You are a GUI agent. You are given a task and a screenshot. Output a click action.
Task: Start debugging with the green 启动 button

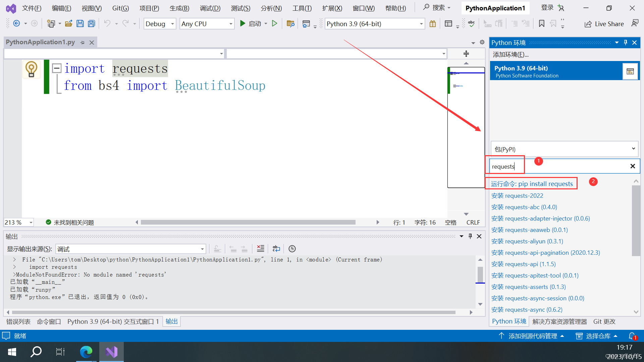coord(250,23)
